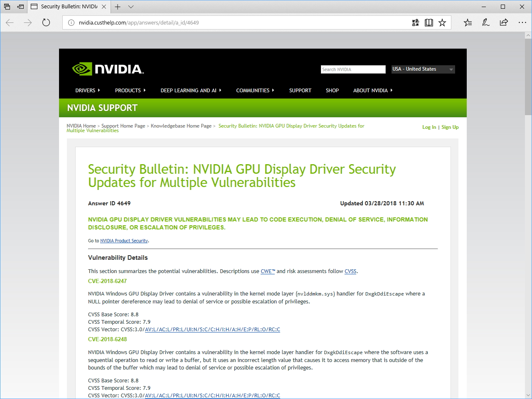
Task: Click the Sign Up link
Action: [x=450, y=127]
